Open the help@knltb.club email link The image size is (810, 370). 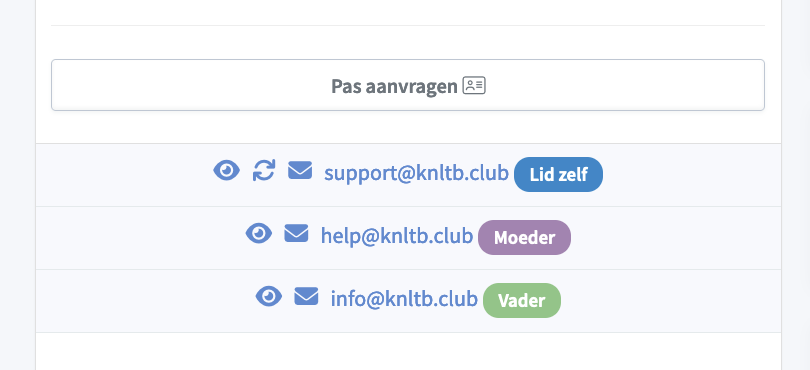pos(397,236)
